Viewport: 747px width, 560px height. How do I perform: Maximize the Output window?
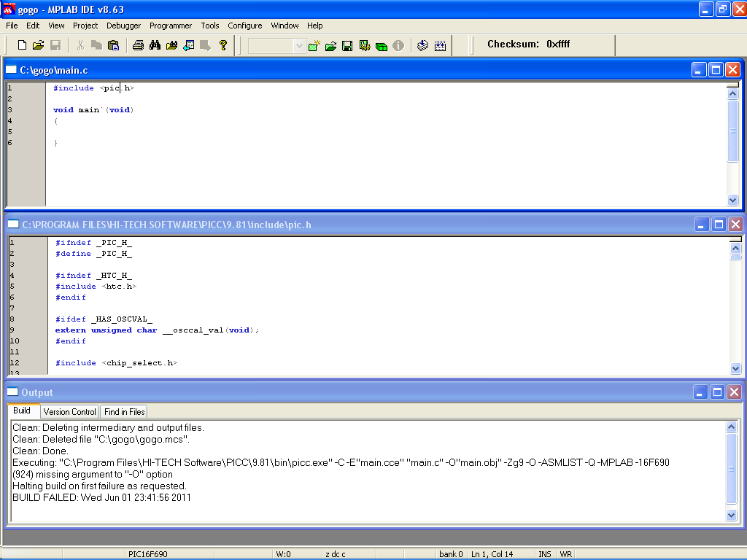point(717,392)
